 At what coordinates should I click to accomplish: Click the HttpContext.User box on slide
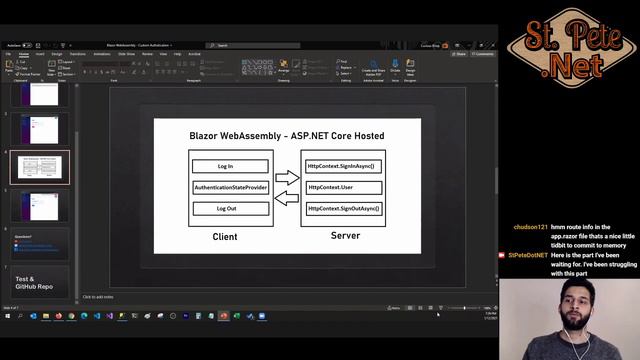pos(344,187)
